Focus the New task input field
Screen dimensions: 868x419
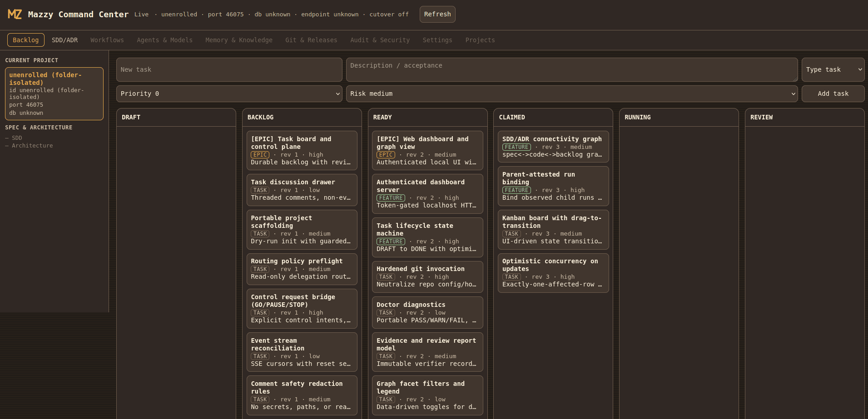point(229,69)
